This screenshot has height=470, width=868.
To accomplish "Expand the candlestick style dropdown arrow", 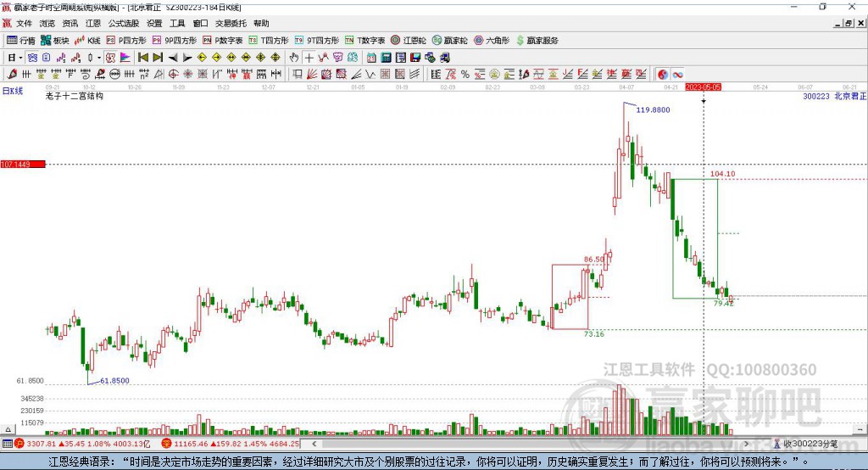I will (x=99, y=58).
